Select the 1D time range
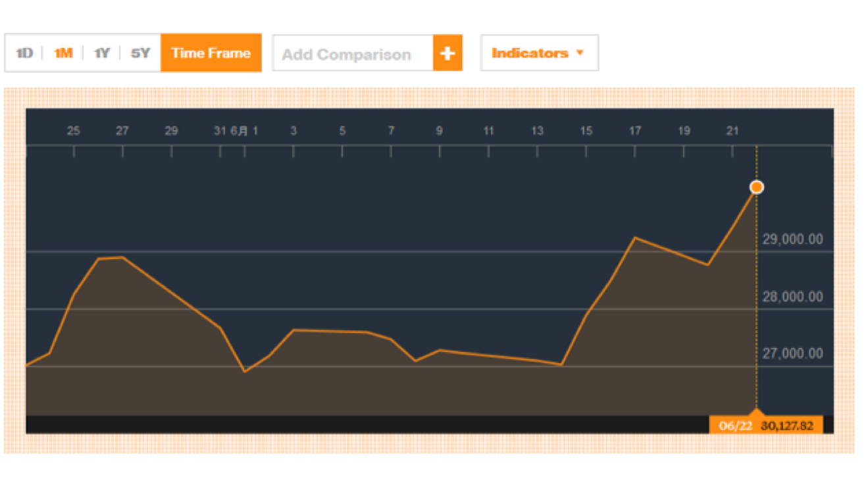Viewport: 868px width, 496px height. 24,53
